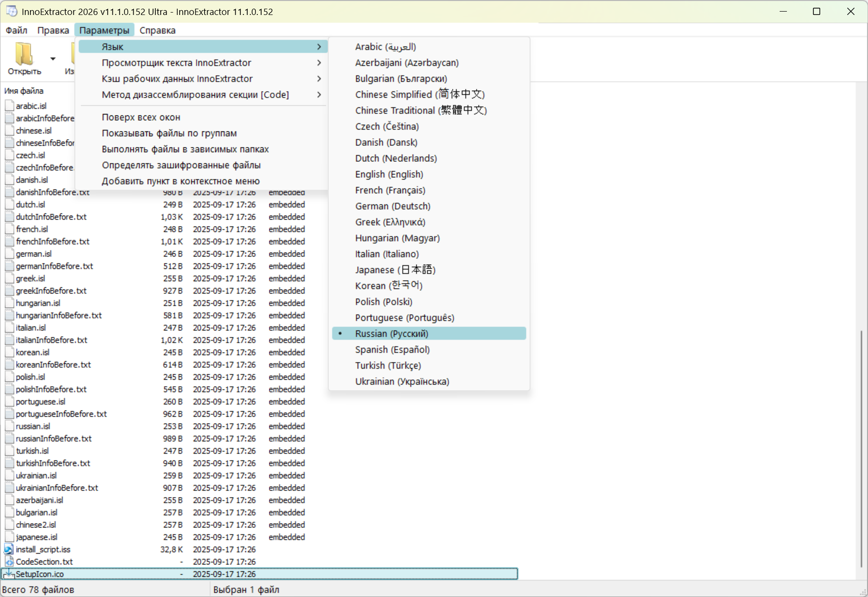
Task: Select Hungarian (Magyar) language
Action: [x=429, y=238]
